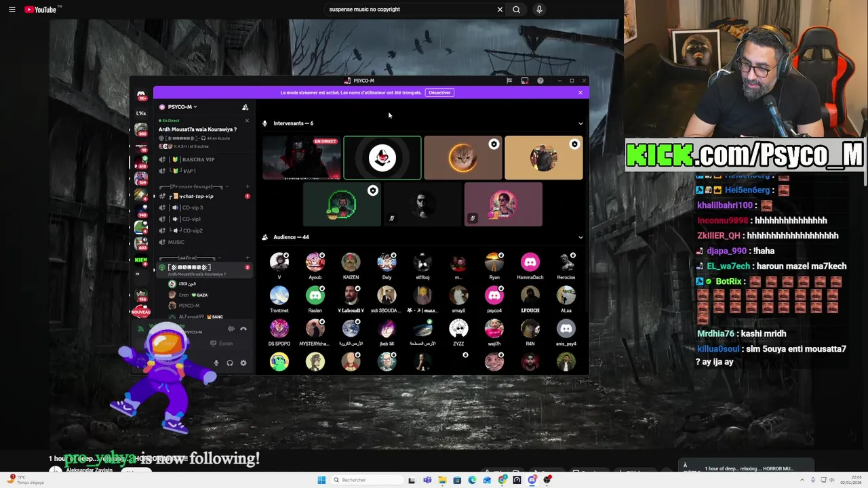Image resolution: width=868 pixels, height=488 pixels.
Task: Select audience member KAIZEN
Action: coord(351,266)
